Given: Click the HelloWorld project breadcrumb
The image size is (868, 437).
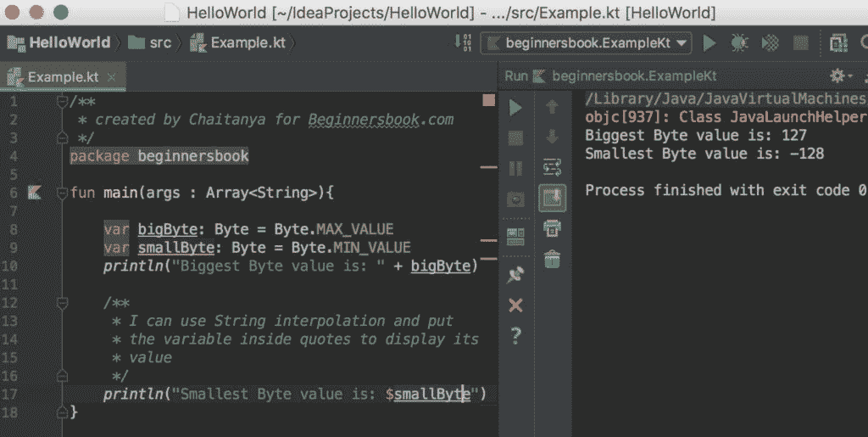Looking at the screenshot, I should [58, 42].
